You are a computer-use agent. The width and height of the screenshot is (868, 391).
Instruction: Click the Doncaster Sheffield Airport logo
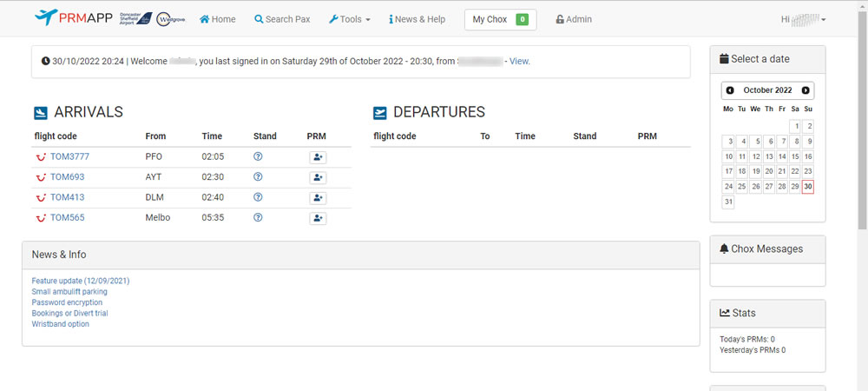pos(136,18)
